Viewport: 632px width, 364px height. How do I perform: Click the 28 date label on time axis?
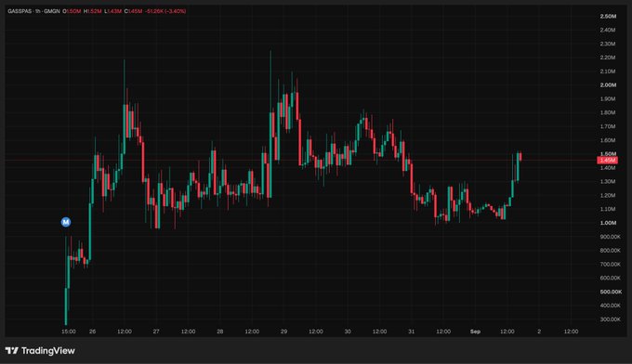219,331
